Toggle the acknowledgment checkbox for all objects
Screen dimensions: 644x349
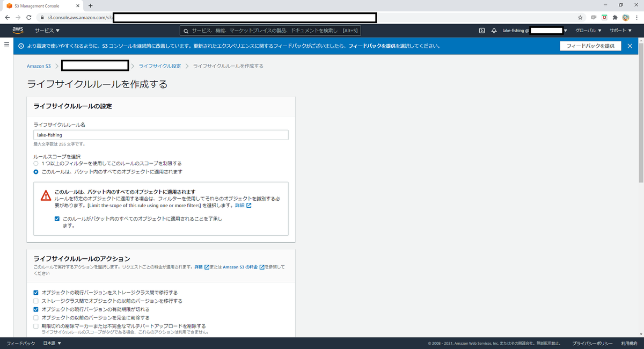pyautogui.click(x=57, y=219)
